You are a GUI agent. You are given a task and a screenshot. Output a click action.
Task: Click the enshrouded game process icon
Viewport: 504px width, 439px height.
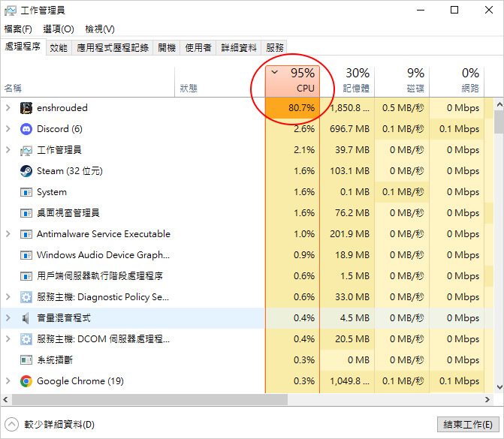pyautogui.click(x=26, y=108)
